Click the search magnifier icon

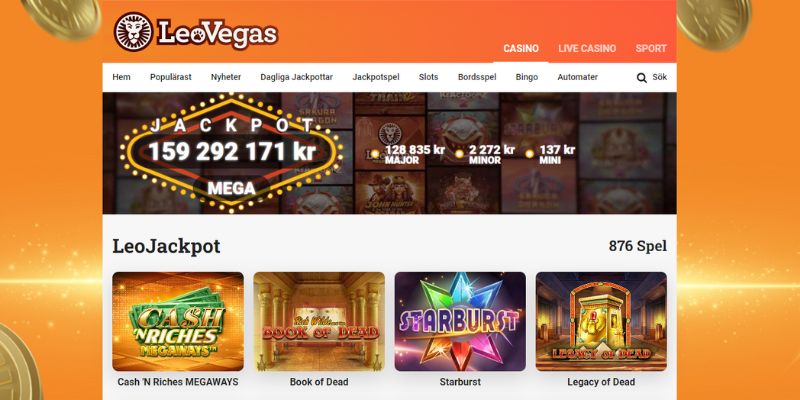click(642, 78)
